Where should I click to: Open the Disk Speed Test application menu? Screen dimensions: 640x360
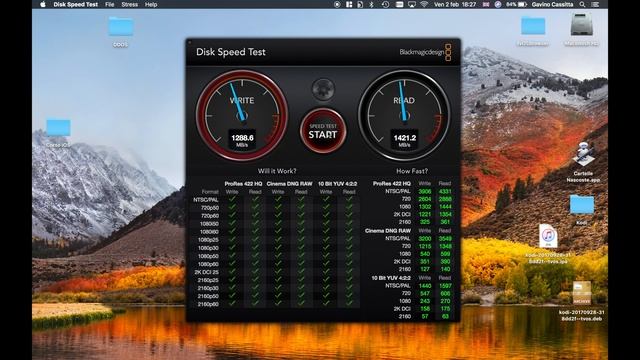[x=76, y=4]
